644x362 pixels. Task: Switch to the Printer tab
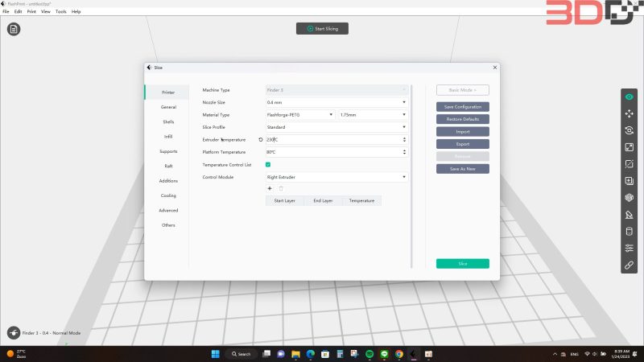pos(168,93)
